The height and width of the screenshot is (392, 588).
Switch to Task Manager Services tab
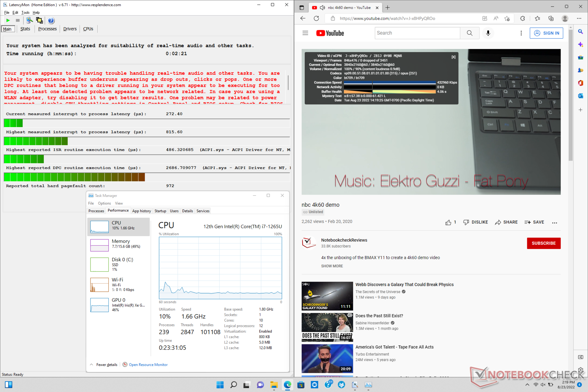203,211
